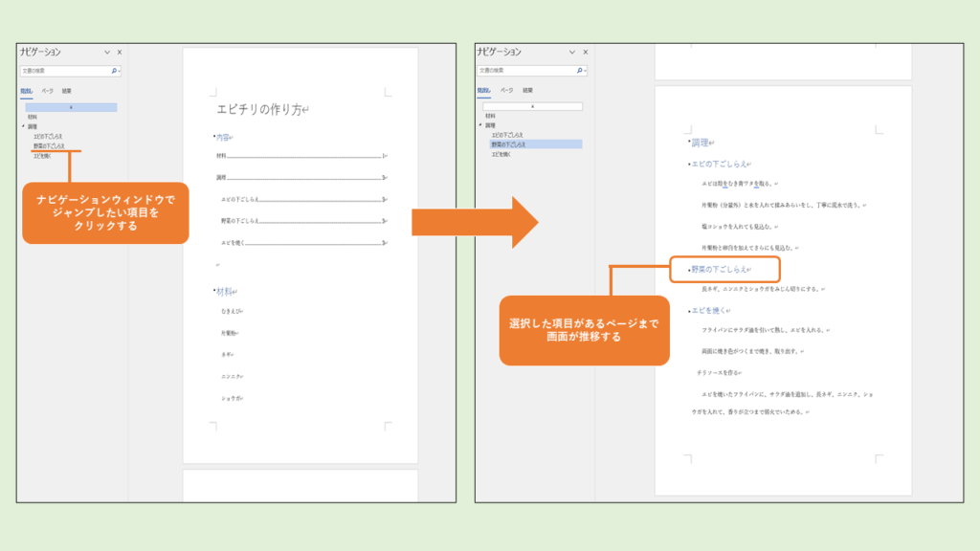Collapse the 調理 heading triangle in right pane
This screenshot has height=551, width=980.
480,125
